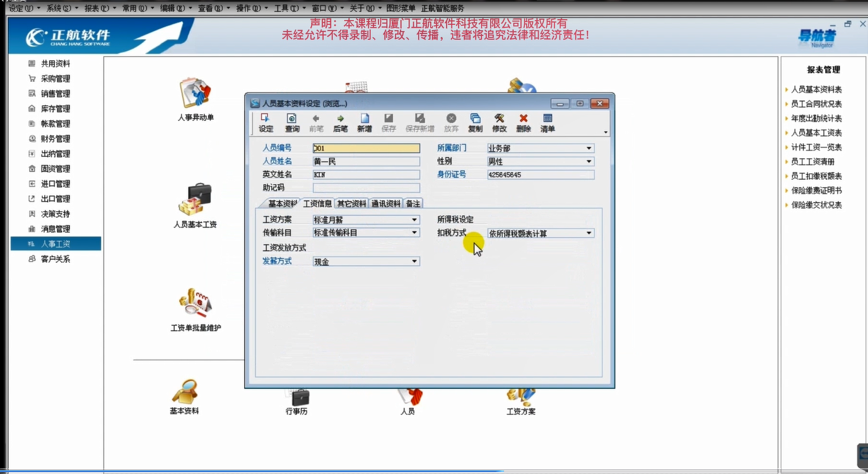Image resolution: width=868 pixels, height=474 pixels.
Task: Select 财务管理 in the left sidebar
Action: pos(56,139)
